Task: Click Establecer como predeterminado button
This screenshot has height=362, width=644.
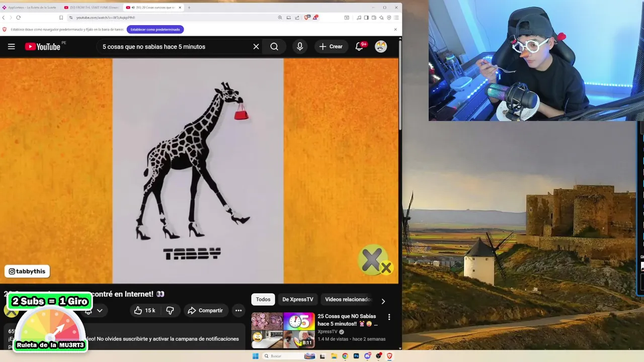Action: tap(155, 30)
